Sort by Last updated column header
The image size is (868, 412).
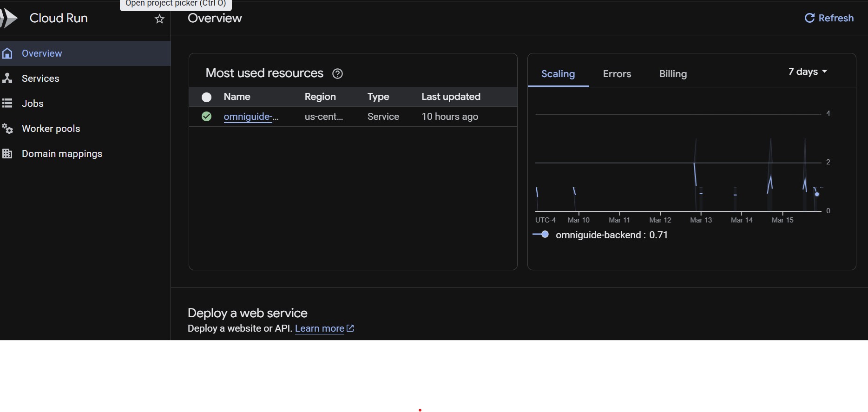point(451,97)
